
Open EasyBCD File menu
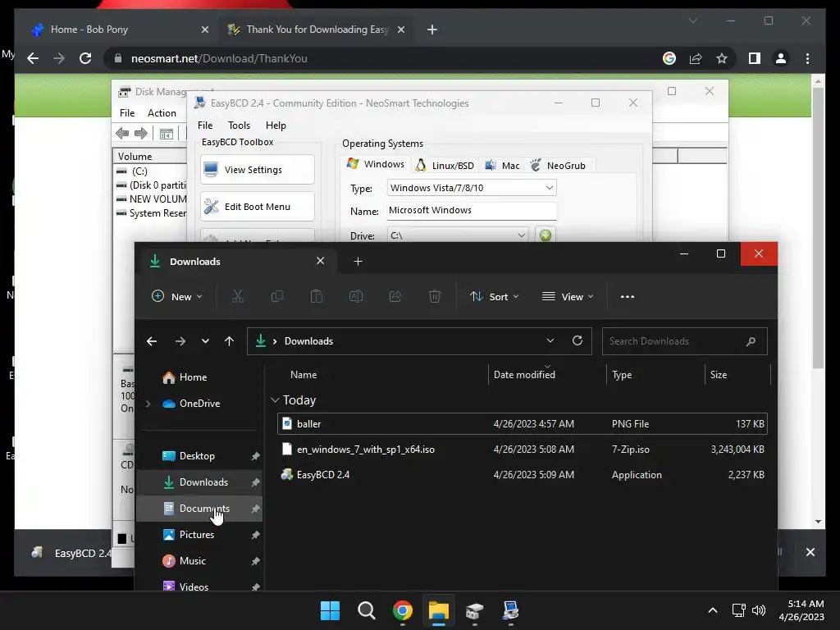[x=204, y=126]
